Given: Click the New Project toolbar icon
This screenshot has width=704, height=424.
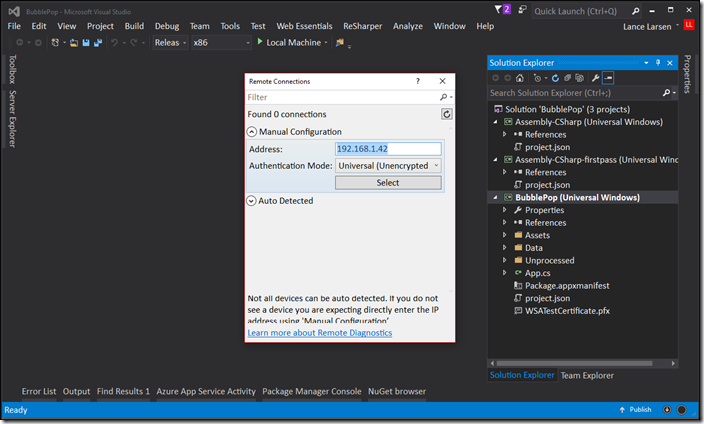Looking at the screenshot, I should [55, 42].
